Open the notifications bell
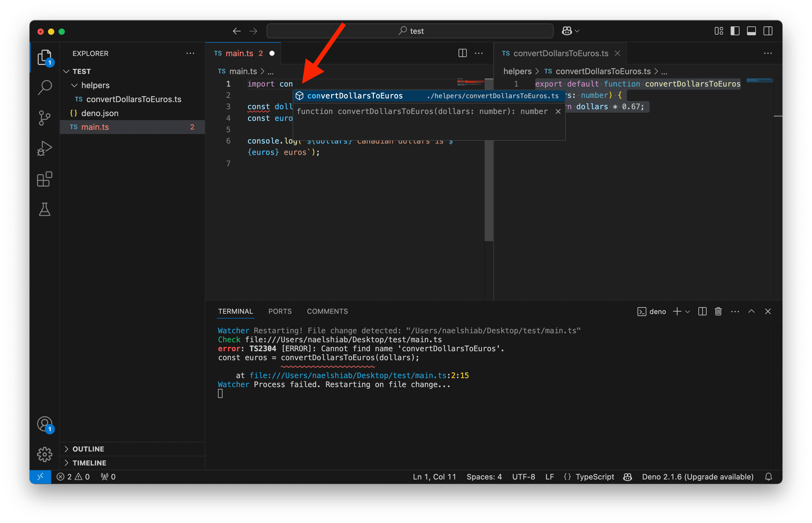 tap(768, 477)
